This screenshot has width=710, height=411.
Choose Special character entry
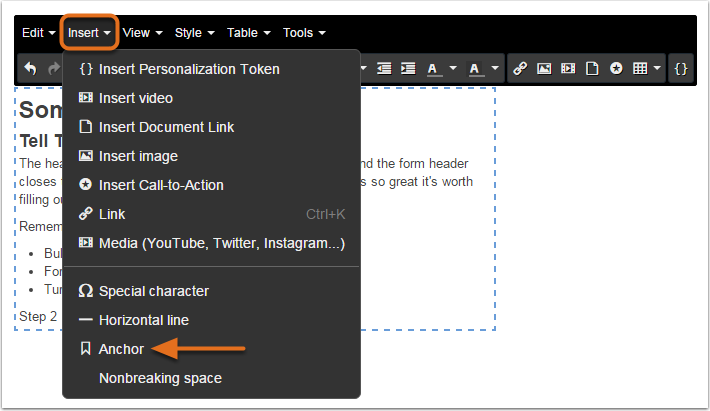point(211,291)
